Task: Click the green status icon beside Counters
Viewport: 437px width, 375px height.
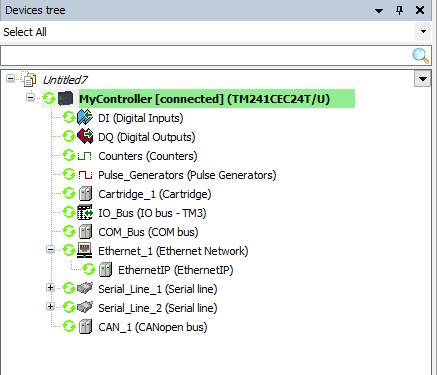Action: 69,156
